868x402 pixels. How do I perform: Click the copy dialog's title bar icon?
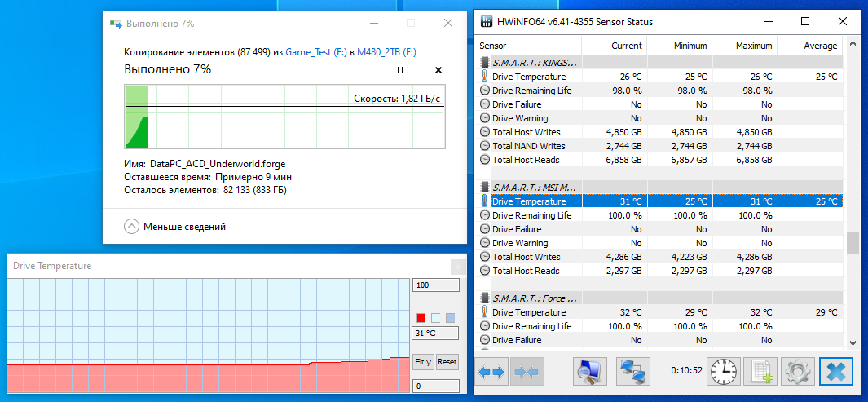point(116,24)
